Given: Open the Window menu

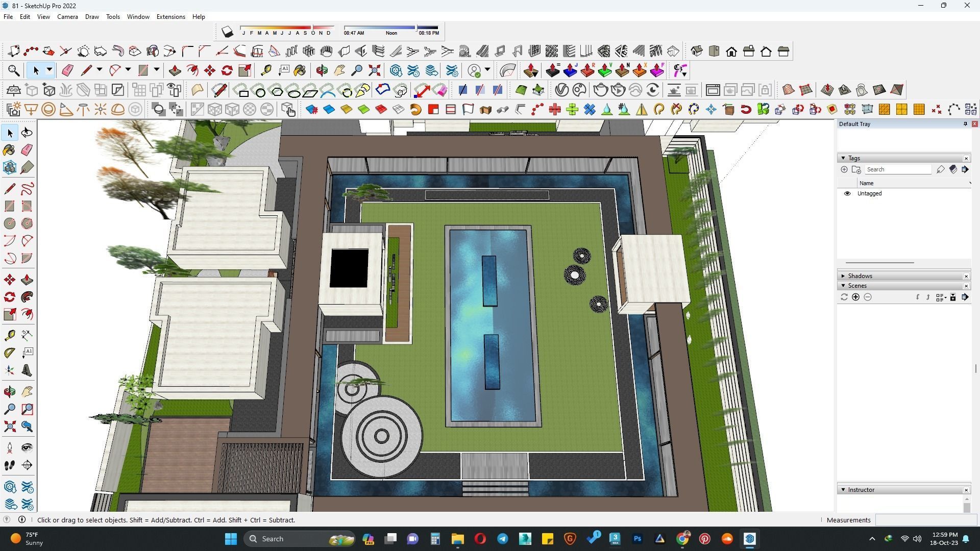Looking at the screenshot, I should (138, 17).
